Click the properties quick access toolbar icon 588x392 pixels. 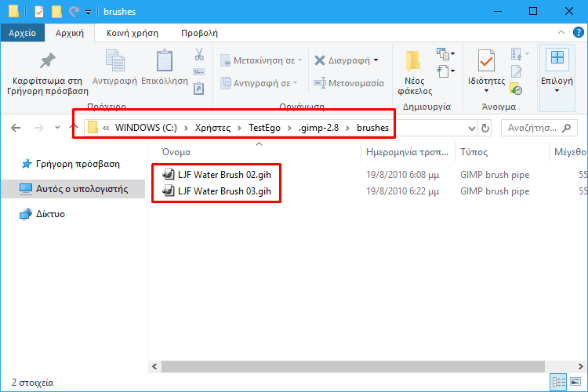point(39,12)
